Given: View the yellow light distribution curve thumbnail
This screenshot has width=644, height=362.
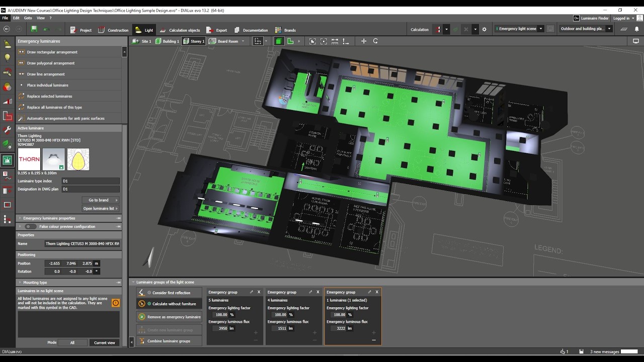Looking at the screenshot, I should click(x=78, y=159).
